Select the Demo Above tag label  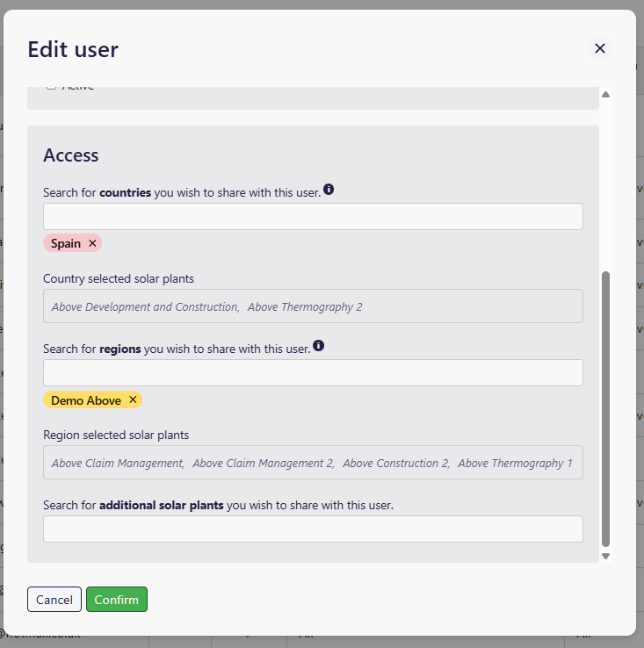point(86,400)
